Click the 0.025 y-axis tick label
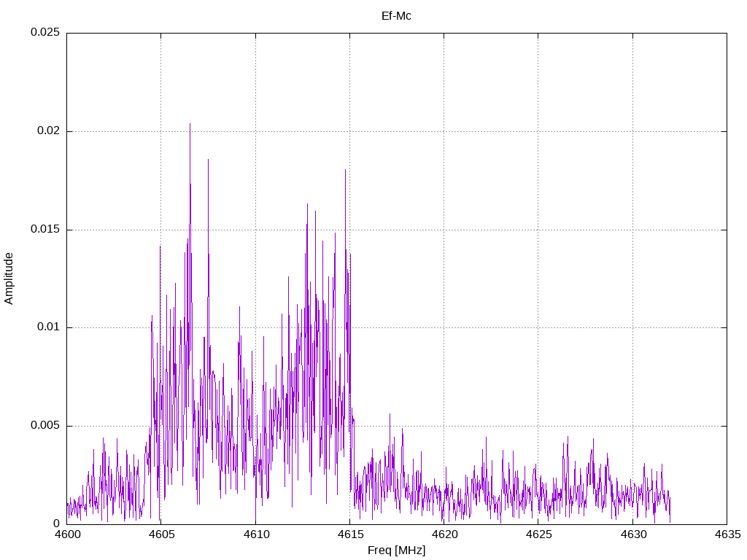747x560 pixels. [x=44, y=33]
